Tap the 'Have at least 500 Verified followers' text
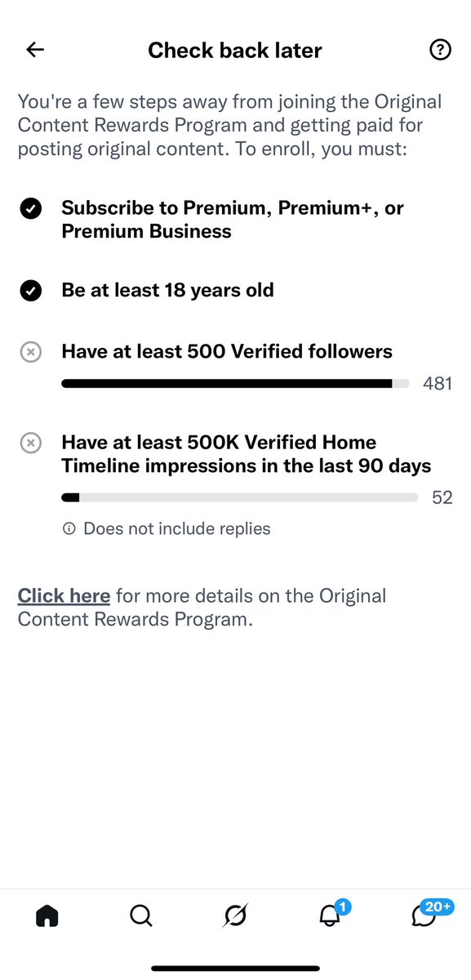This screenshot has width=471, height=980. pos(227,352)
